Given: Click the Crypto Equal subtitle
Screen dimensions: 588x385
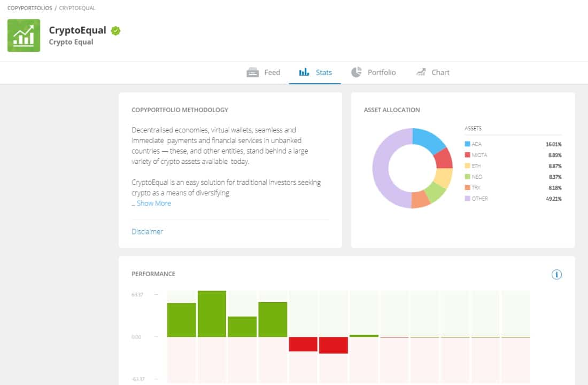Looking at the screenshot, I should point(71,42).
